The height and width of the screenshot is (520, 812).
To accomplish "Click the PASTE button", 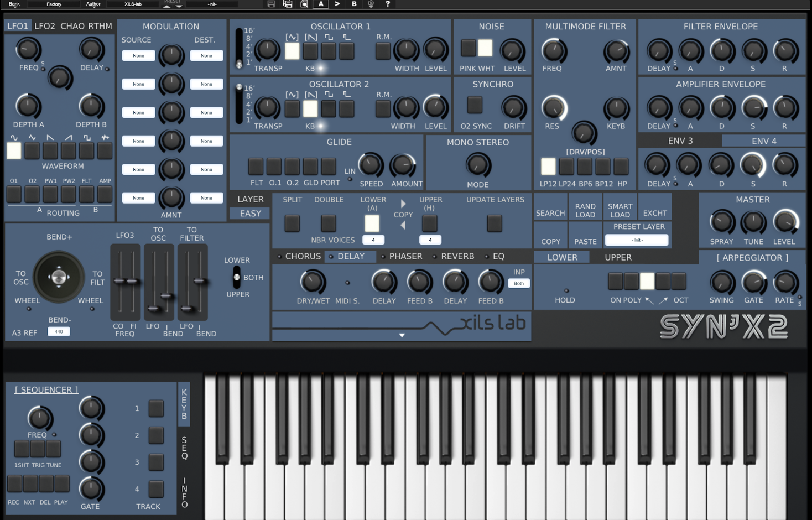I will (585, 235).
